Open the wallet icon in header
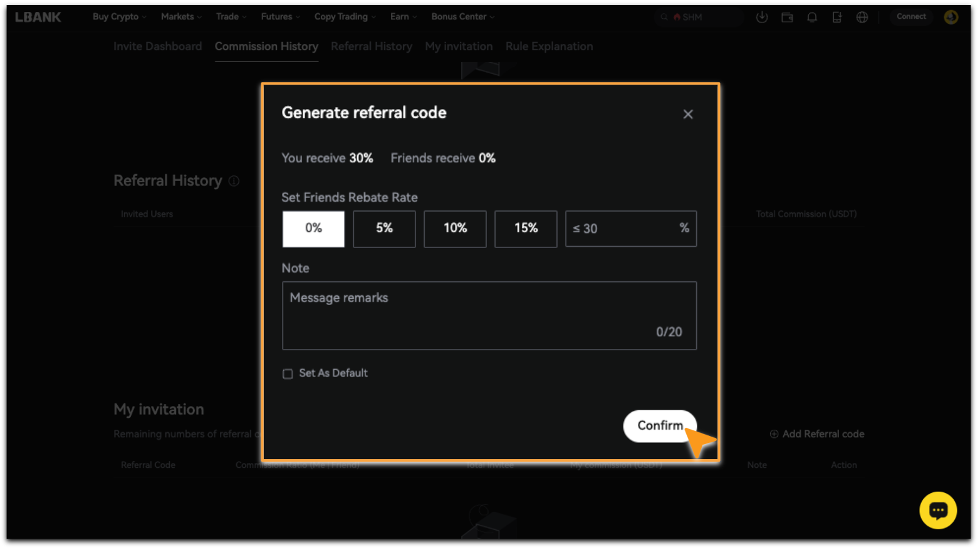This screenshot has width=980, height=550. click(787, 18)
